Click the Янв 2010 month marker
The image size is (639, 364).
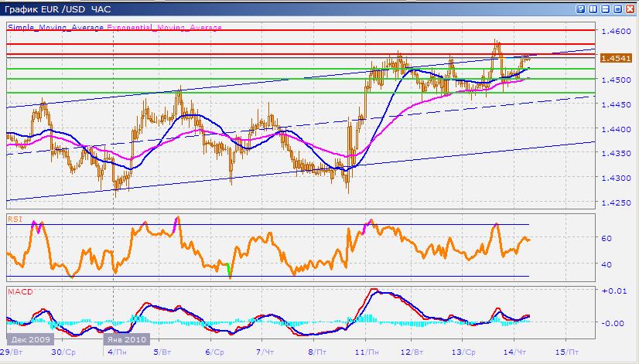point(127,339)
